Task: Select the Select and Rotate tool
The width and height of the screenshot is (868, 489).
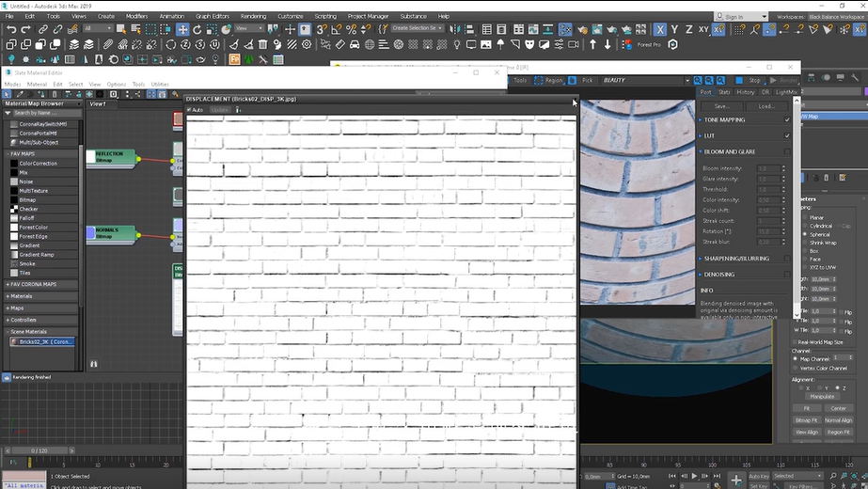Action: (x=197, y=29)
